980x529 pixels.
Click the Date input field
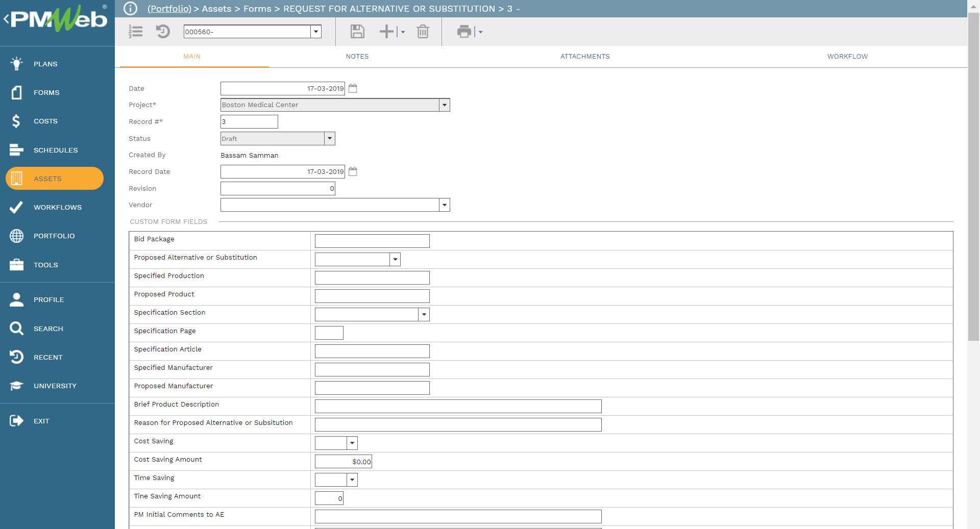[282, 88]
